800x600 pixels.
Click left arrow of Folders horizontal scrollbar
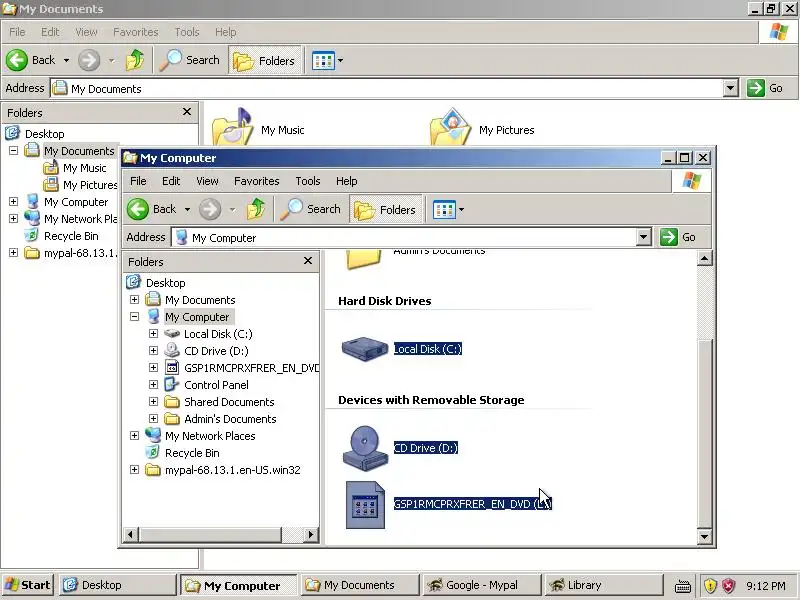131,534
